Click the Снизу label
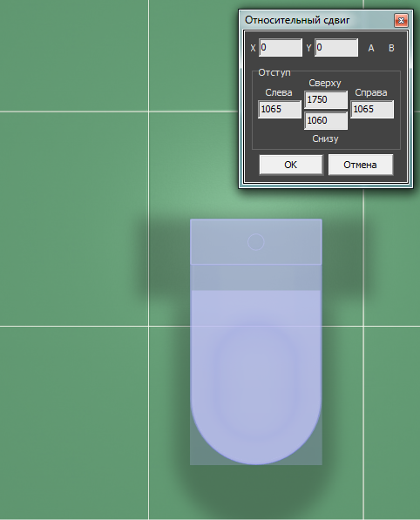This screenshot has width=420, height=520. point(325,138)
